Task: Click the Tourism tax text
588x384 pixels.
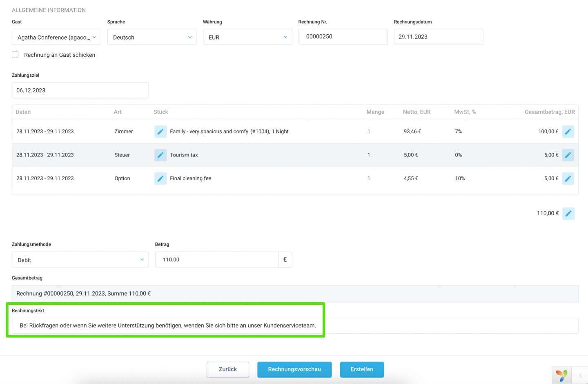Action: [x=184, y=155]
